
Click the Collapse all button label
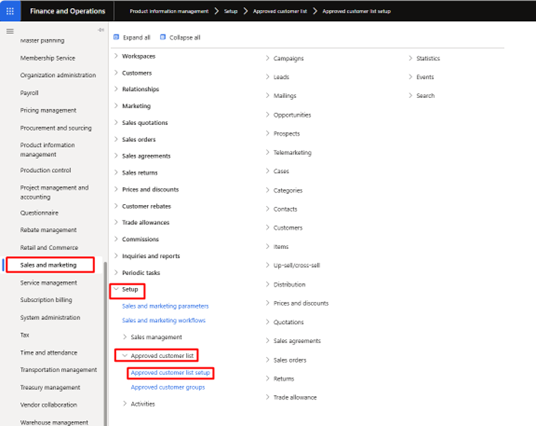click(185, 38)
